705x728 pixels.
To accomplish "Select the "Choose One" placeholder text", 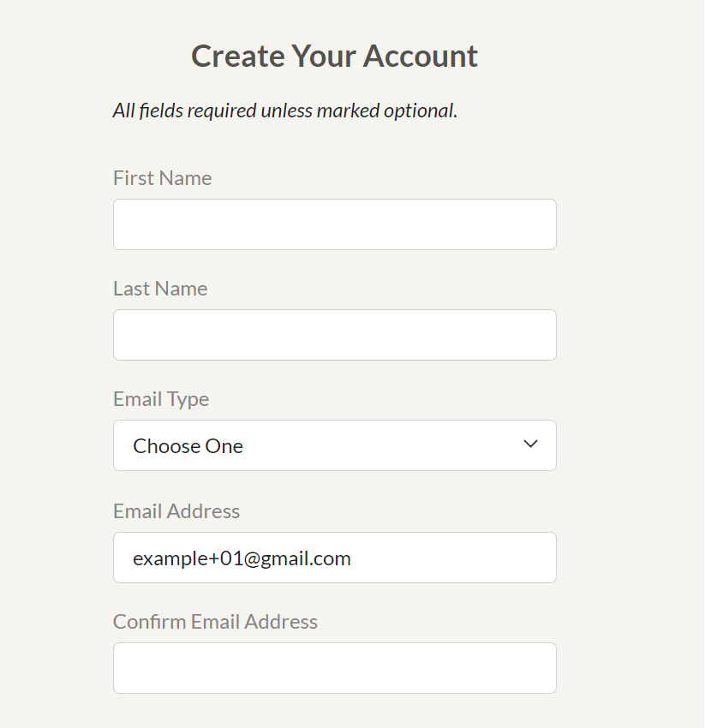I will [188, 446].
